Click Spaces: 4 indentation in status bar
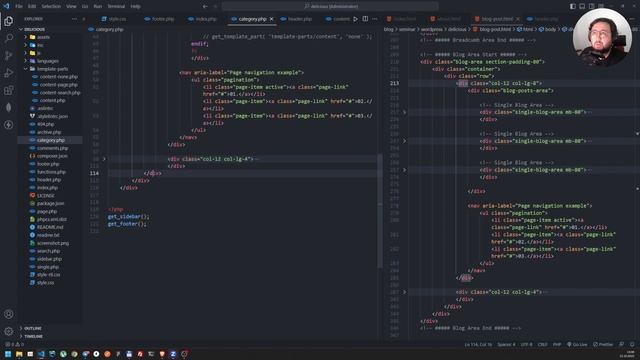Image resolution: width=640 pixels, height=360 pixels. coord(506,344)
